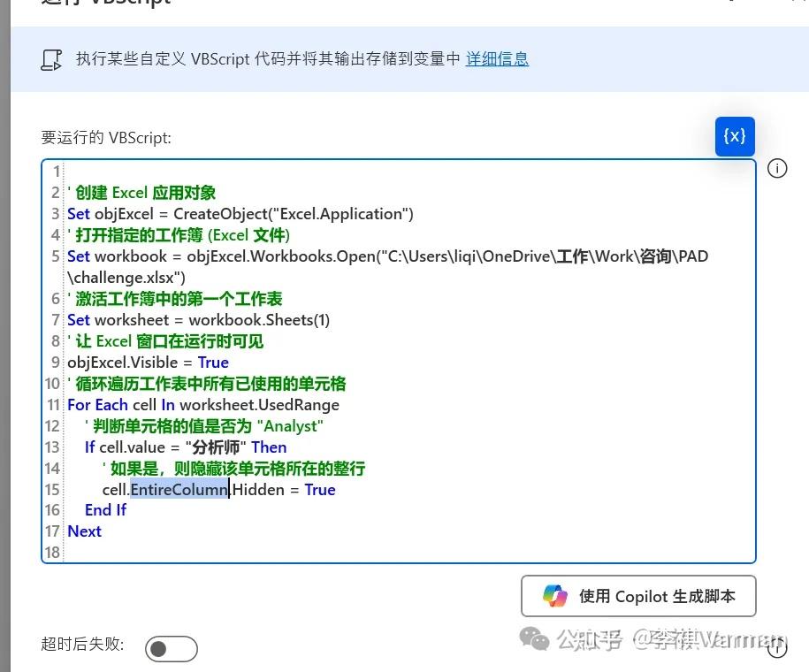Screen dimensions: 809x672
Task: Open the {x} variable selector
Action: pos(735,136)
